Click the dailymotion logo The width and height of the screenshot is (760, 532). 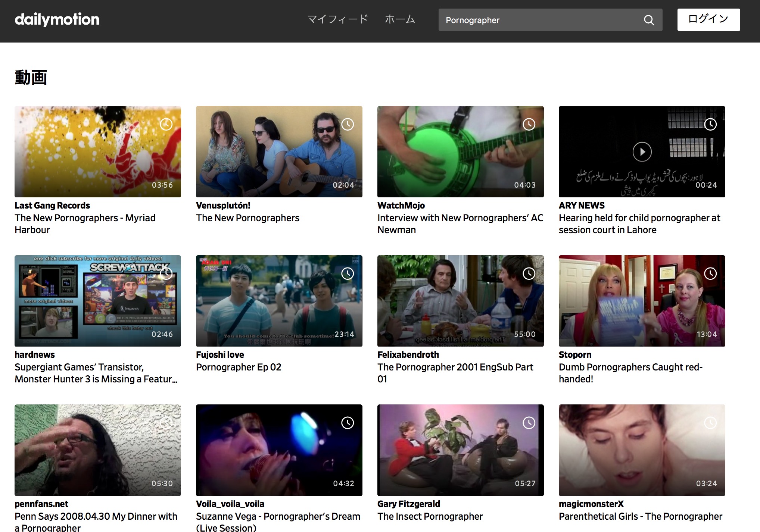tap(57, 19)
